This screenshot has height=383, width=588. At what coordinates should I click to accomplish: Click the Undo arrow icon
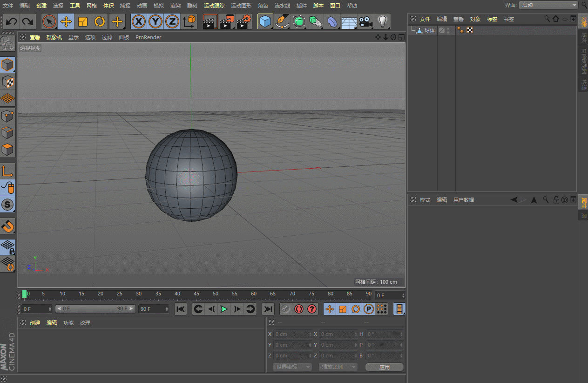pos(12,21)
